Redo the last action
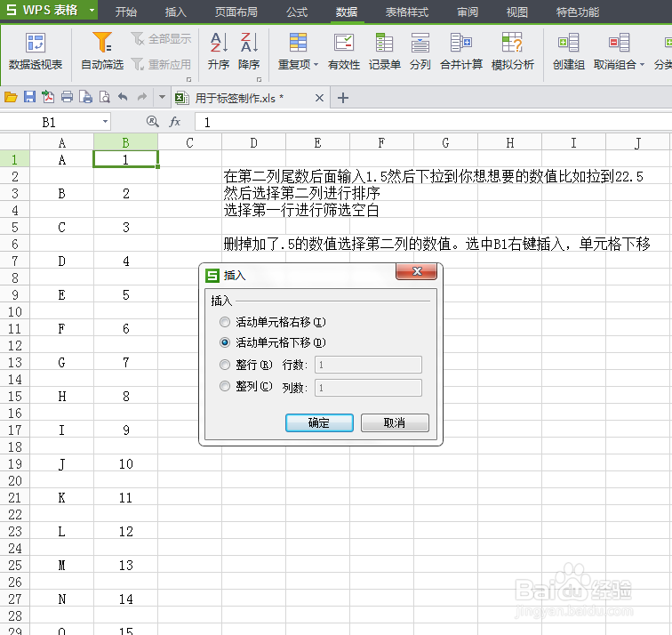This screenshot has height=635, width=672. pos(142,97)
